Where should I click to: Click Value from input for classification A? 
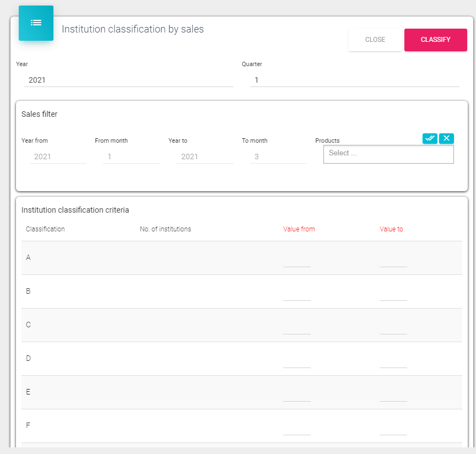pyautogui.click(x=297, y=261)
